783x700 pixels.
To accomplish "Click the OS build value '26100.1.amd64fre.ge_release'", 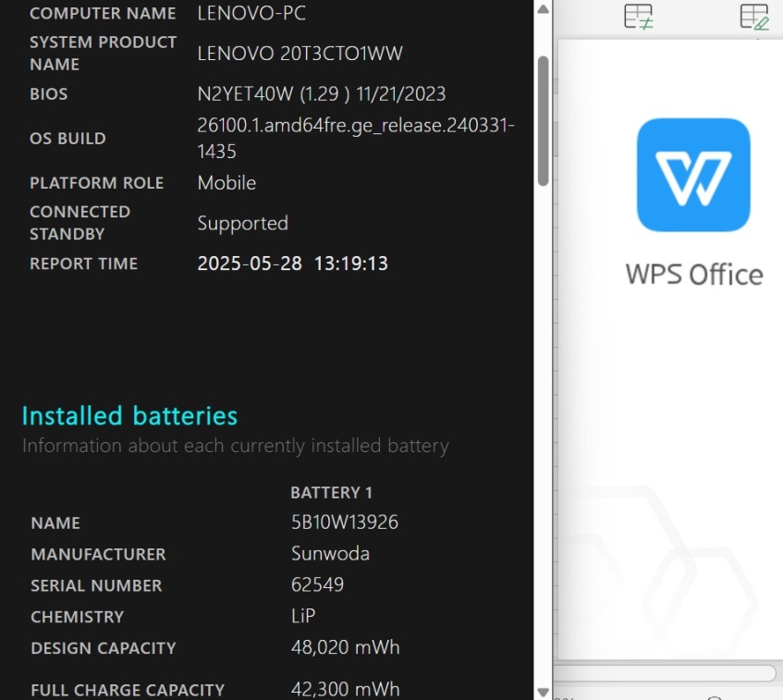I will (x=356, y=138).
